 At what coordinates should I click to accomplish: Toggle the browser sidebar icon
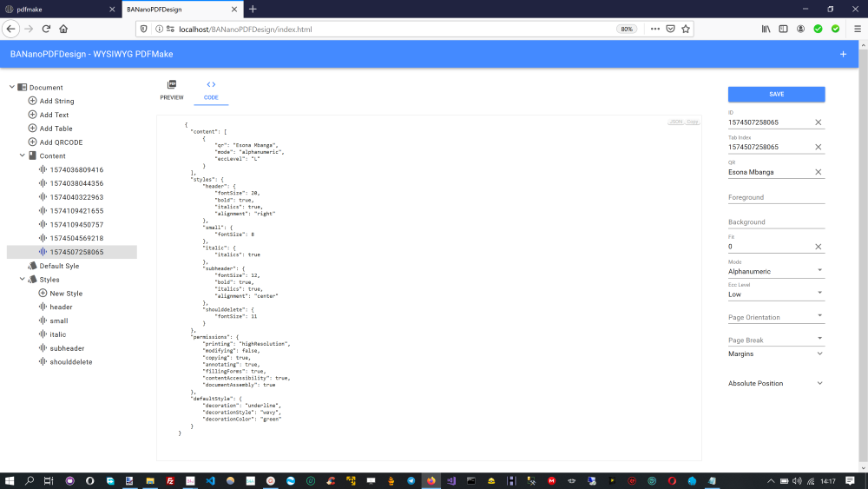[783, 29]
